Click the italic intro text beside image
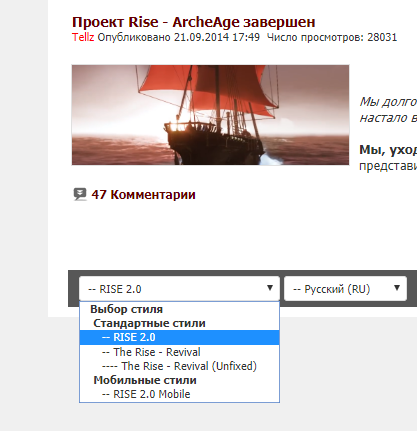This screenshot has width=417, height=431. tap(388, 109)
